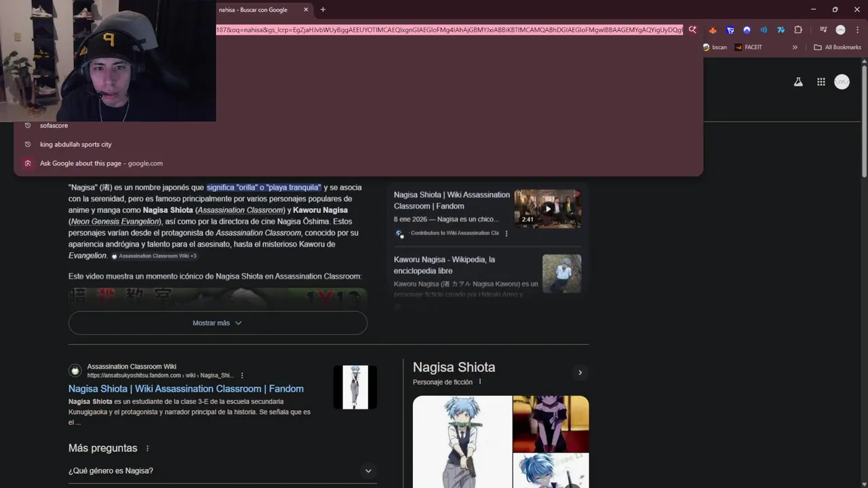Click the ansatsukyoshitsu.fandom.com URL text
Image resolution: width=868 pixels, height=488 pixels.
[x=161, y=375]
